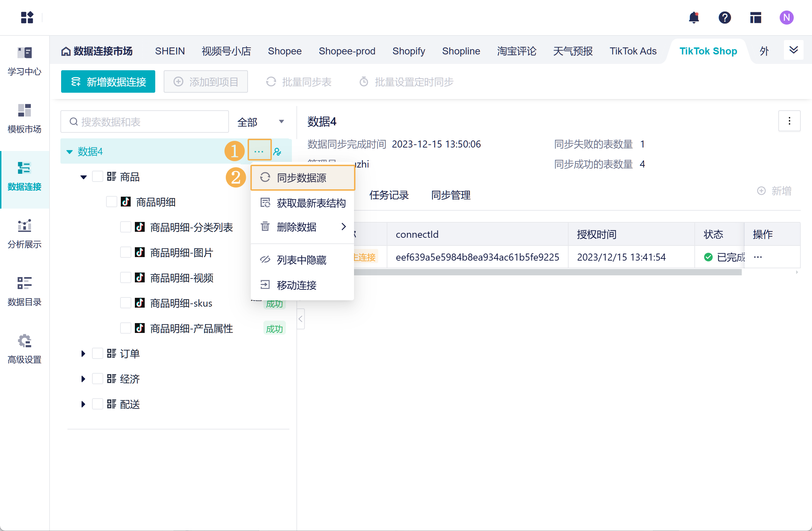Image resolution: width=812 pixels, height=531 pixels.
Task: Open 分析展示 in the sidebar
Action: (25, 234)
